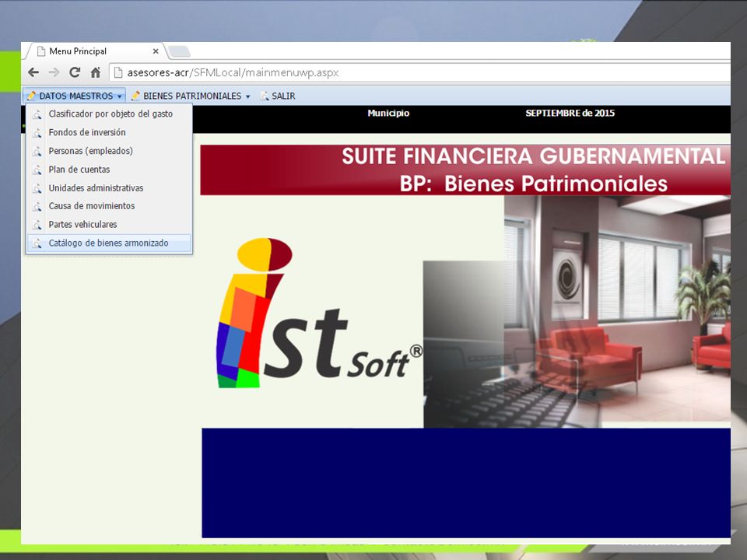Click the browser Back arrow
The height and width of the screenshot is (560, 747).
pos(33,72)
